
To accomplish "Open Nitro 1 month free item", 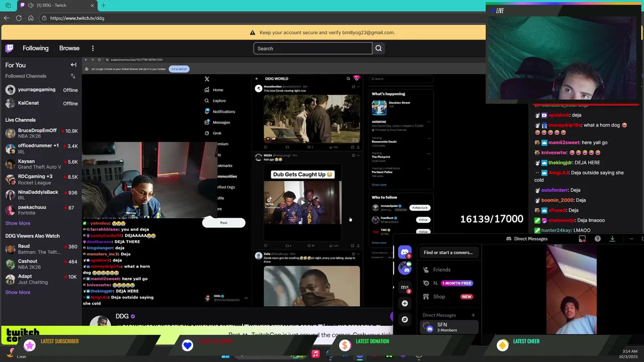I will tap(449, 283).
